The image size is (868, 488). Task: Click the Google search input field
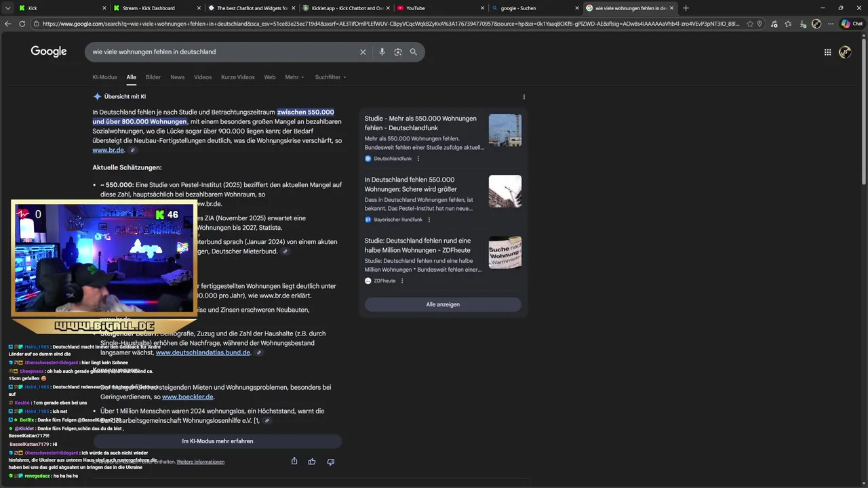point(224,52)
